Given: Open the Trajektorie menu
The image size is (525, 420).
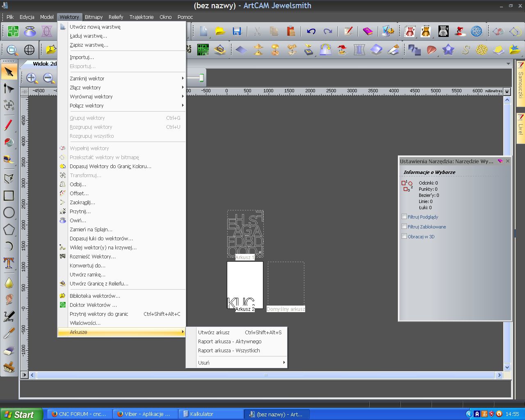Looking at the screenshot, I should 142,17.
